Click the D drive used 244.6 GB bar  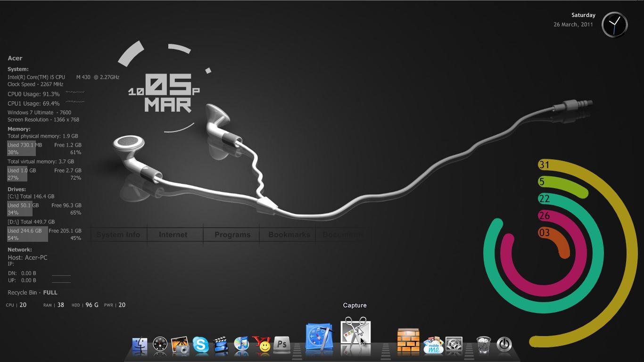tap(27, 234)
